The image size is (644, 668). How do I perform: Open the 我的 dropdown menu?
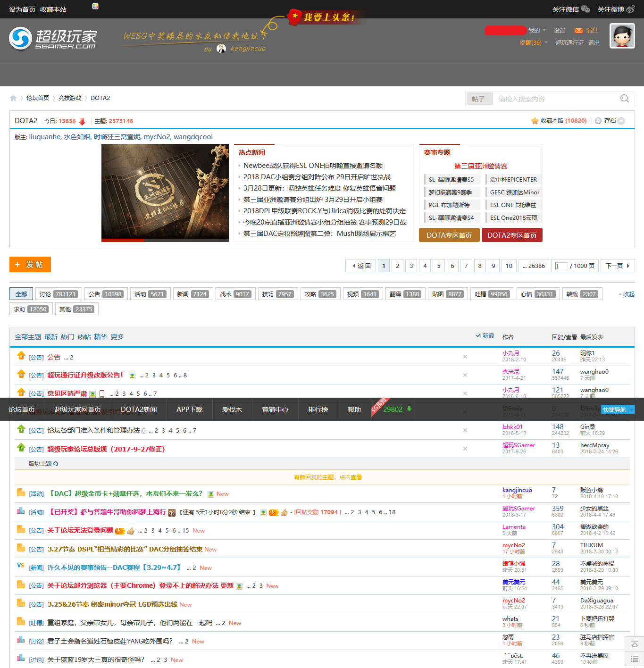tap(537, 31)
